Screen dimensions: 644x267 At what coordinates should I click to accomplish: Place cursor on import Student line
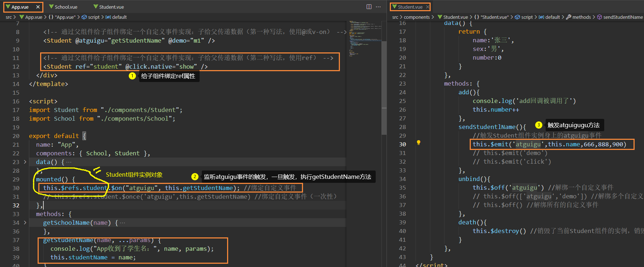click(106, 110)
